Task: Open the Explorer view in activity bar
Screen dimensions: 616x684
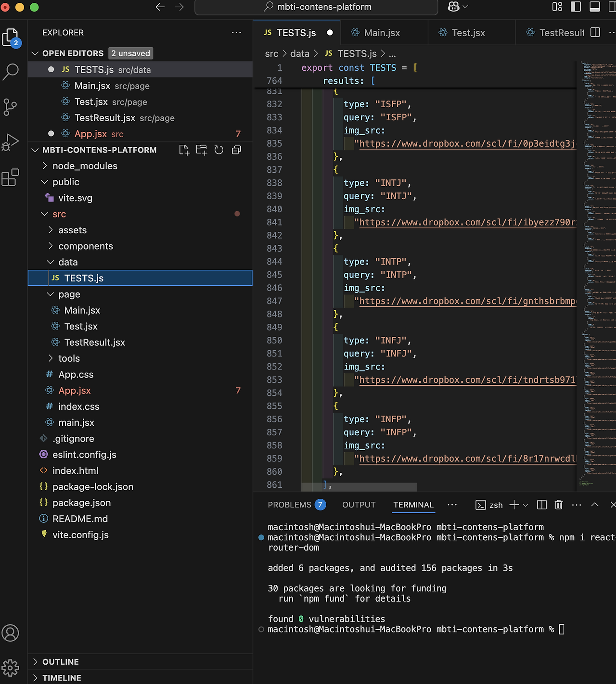Action: (x=11, y=38)
